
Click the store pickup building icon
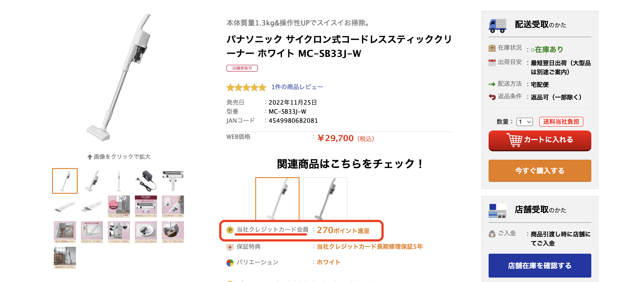click(497, 211)
